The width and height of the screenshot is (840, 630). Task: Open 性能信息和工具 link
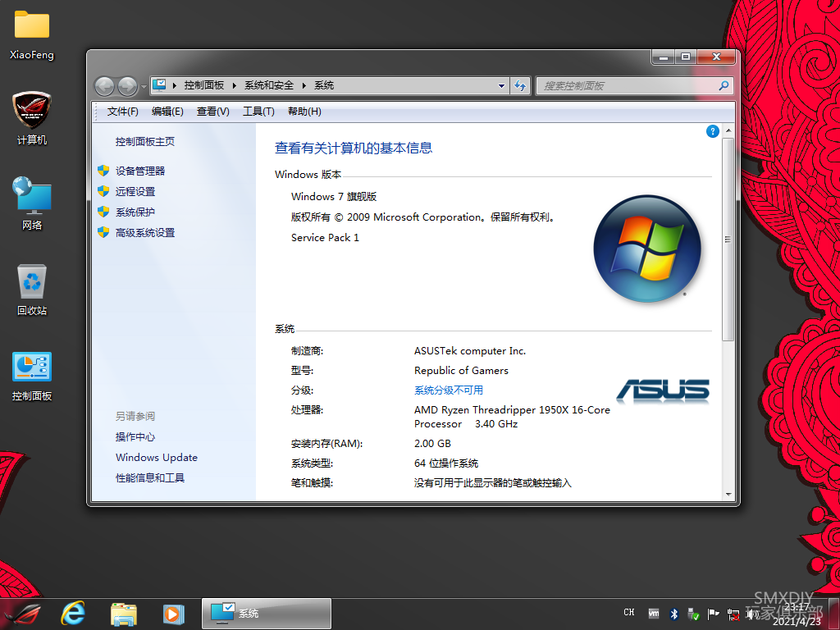click(150, 478)
